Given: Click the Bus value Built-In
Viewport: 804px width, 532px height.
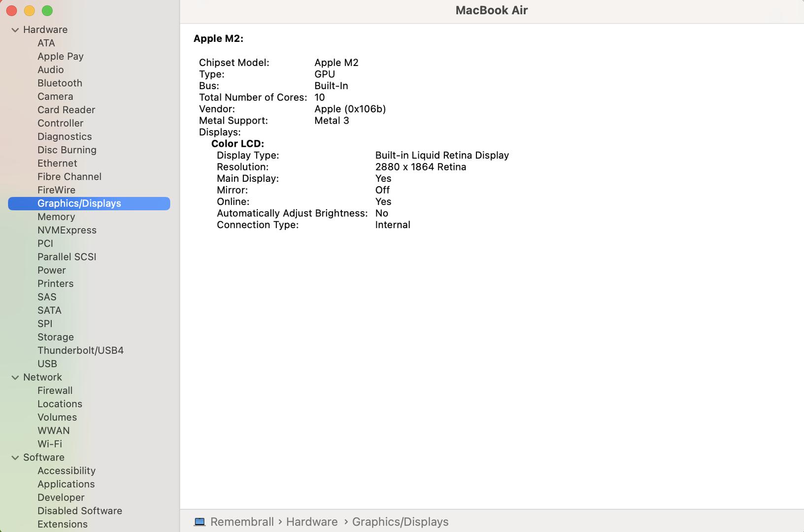Looking at the screenshot, I should 331,86.
